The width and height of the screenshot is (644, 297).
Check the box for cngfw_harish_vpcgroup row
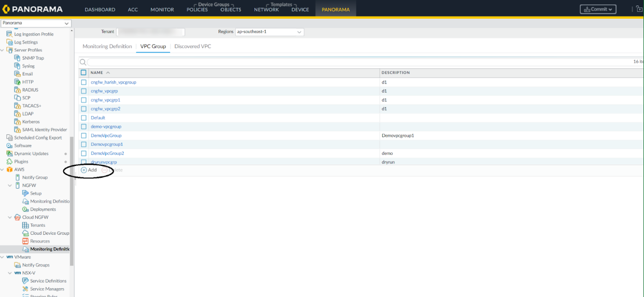(83, 82)
